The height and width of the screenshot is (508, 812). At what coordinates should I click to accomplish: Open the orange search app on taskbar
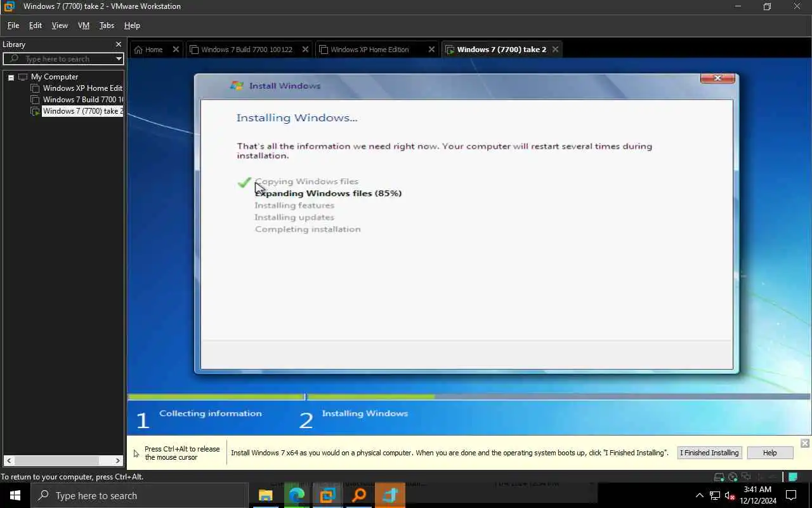click(359, 495)
